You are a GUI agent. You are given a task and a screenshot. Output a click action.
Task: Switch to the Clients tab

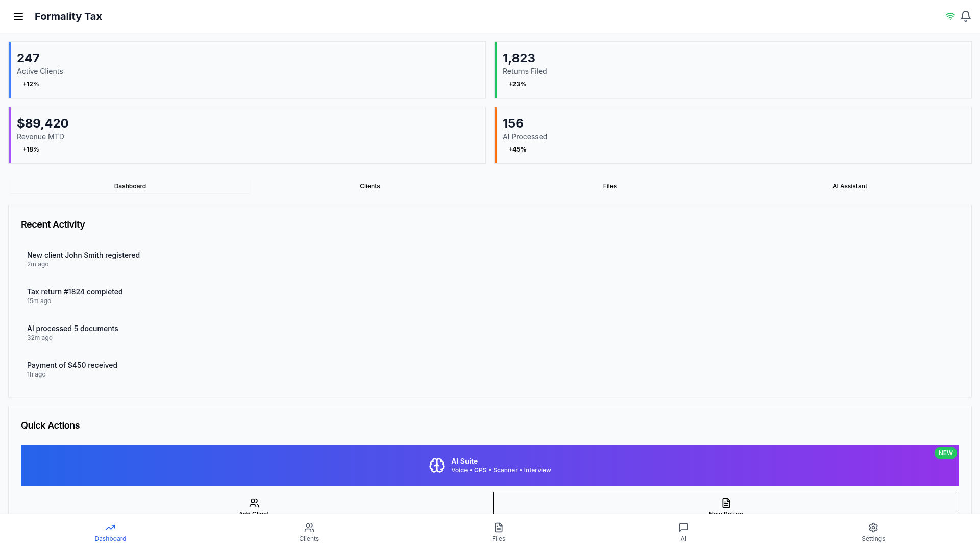coord(370,186)
